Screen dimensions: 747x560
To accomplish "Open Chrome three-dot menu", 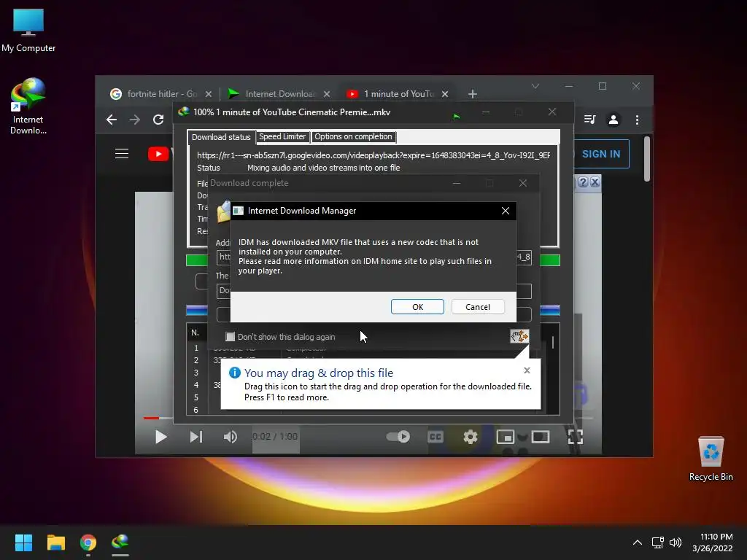I will [x=637, y=120].
